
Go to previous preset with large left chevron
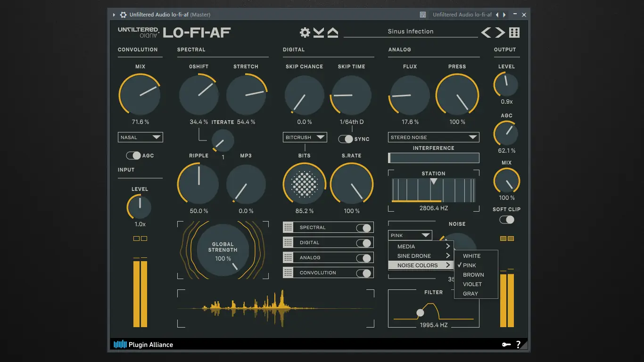coord(486,32)
